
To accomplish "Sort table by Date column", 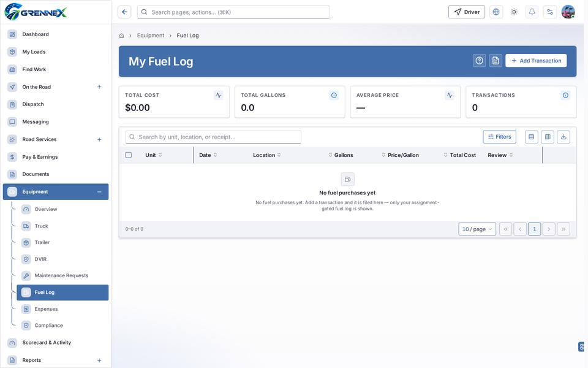I will 208,155.
